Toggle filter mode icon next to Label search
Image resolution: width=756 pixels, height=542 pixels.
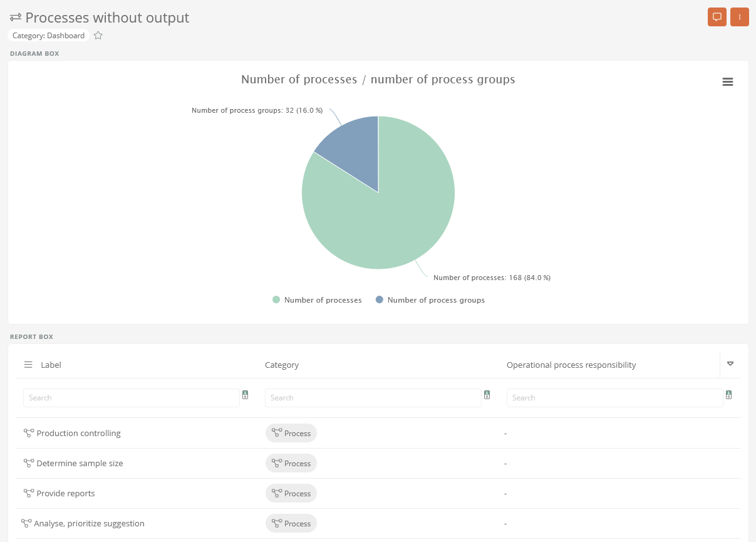click(x=245, y=395)
